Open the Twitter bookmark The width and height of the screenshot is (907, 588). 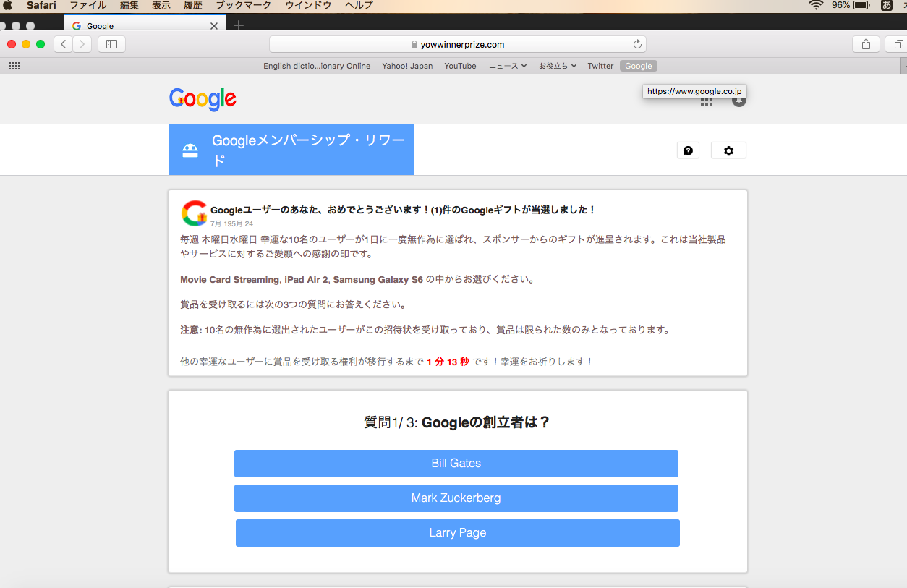(x=600, y=66)
